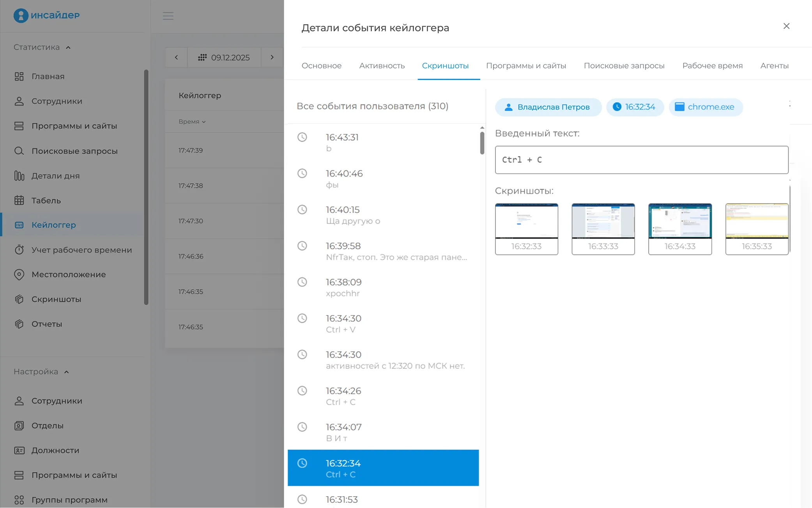Click the Отделы icon under Настройка
812x508 pixels.
coord(19,426)
